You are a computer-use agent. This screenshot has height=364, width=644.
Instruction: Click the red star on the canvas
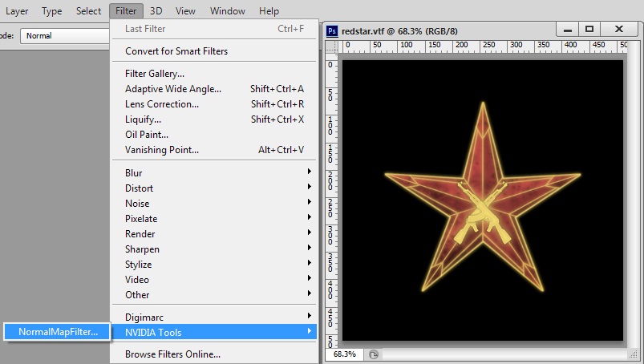click(483, 196)
